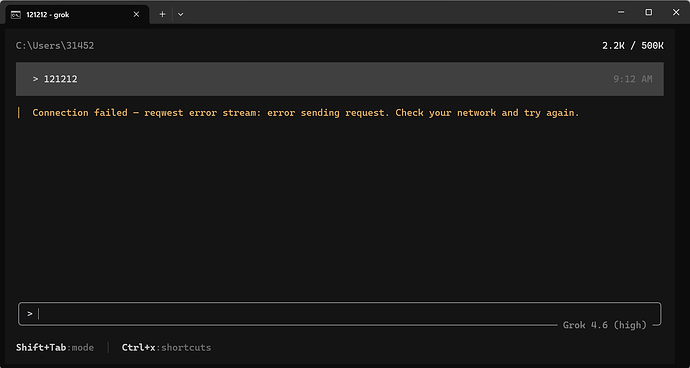The height and width of the screenshot is (368, 690).
Task: Click the Connection failed error message
Action: click(x=306, y=113)
